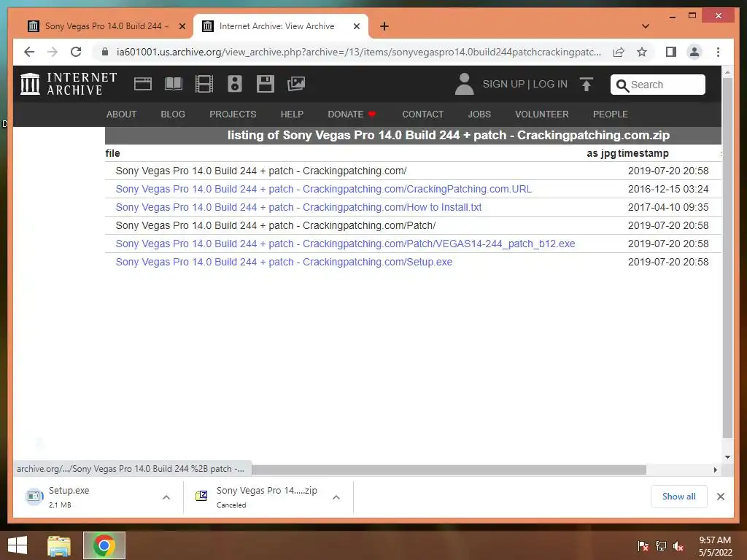Click vertical page scrollbar thumb

click(x=727, y=257)
